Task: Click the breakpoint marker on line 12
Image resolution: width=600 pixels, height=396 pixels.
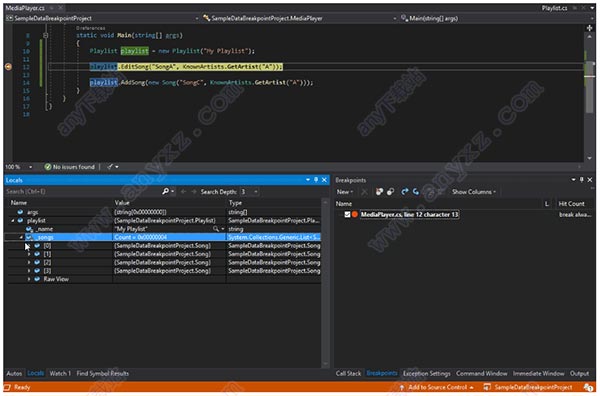Action: (x=8, y=67)
